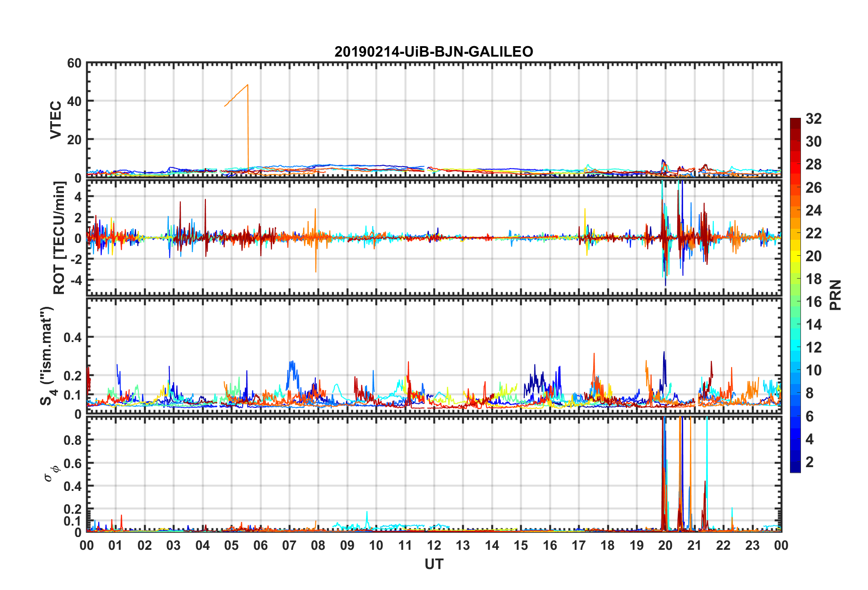
Task: Click the plot title 20190214-UiB-BJN-GALILEO
Action: click(434, 52)
